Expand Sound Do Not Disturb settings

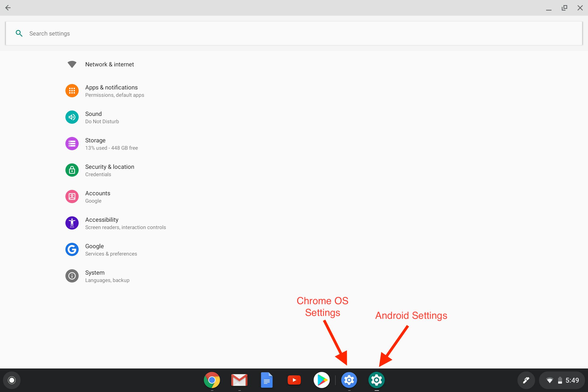93,117
